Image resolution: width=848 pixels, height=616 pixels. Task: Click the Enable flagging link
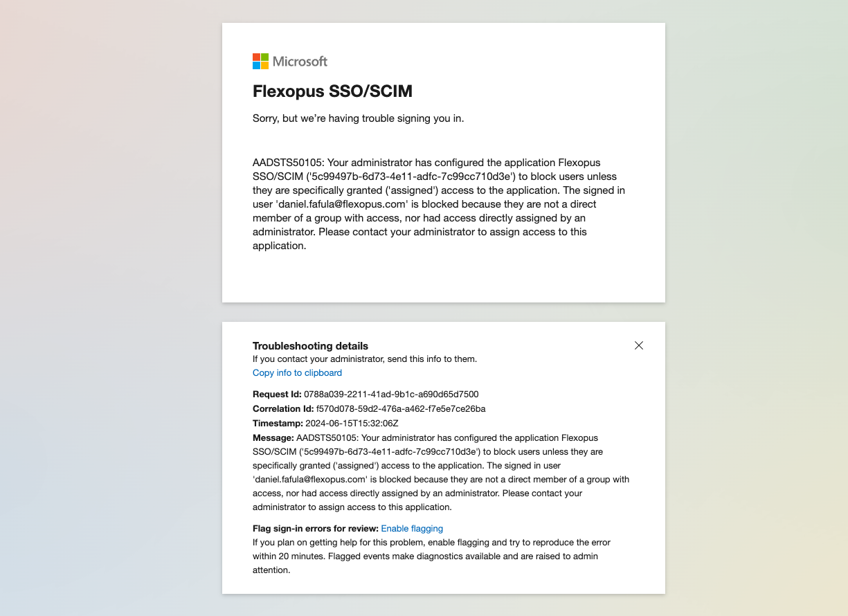coord(412,529)
